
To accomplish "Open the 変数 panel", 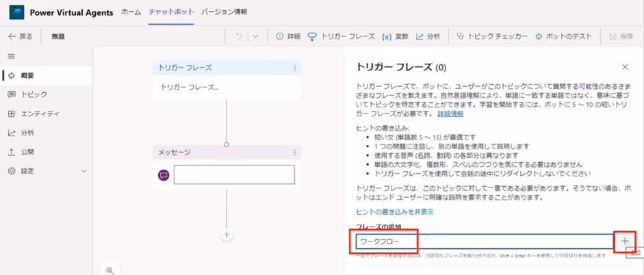I will click(395, 36).
